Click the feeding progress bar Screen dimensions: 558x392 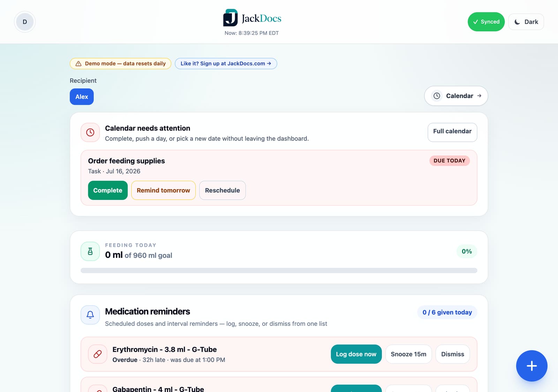[279, 270]
